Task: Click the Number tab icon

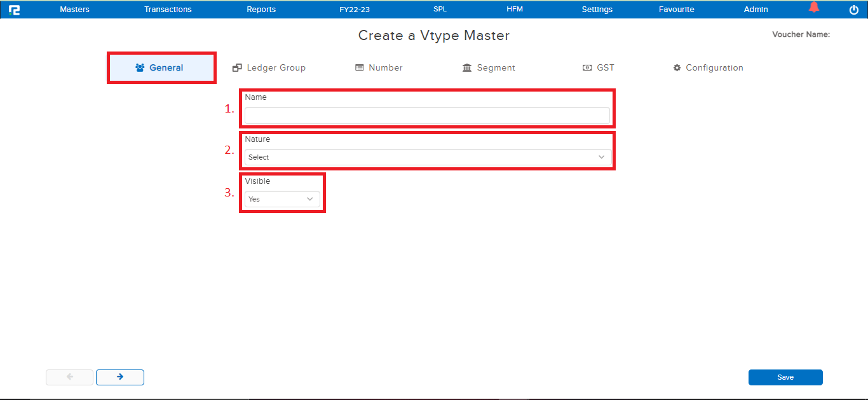Action: [x=360, y=67]
